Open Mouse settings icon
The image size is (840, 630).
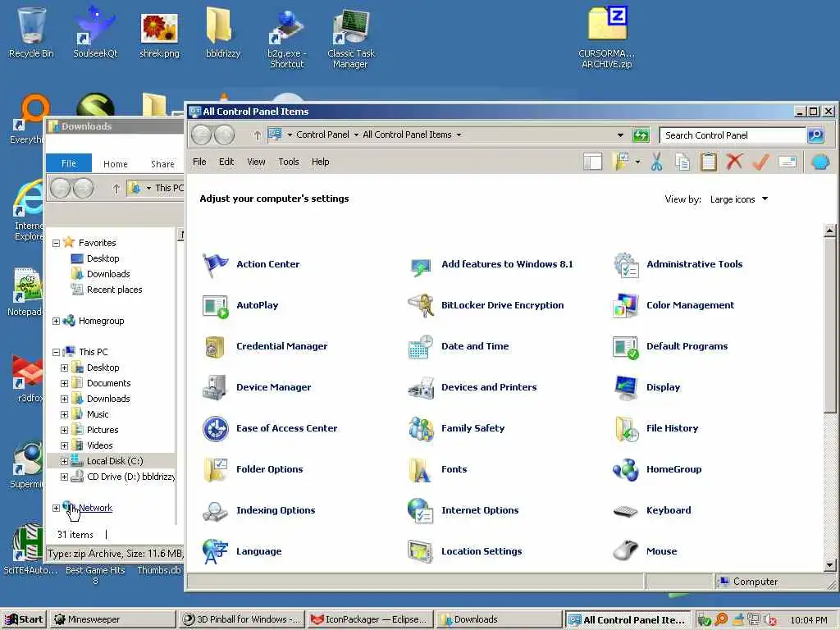tap(626, 552)
